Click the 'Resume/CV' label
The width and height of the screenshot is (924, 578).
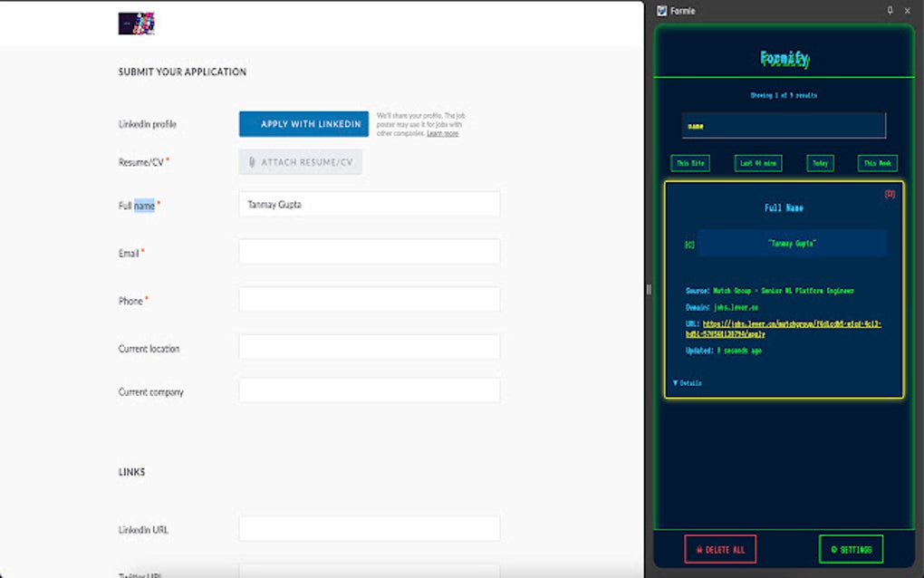pos(140,162)
